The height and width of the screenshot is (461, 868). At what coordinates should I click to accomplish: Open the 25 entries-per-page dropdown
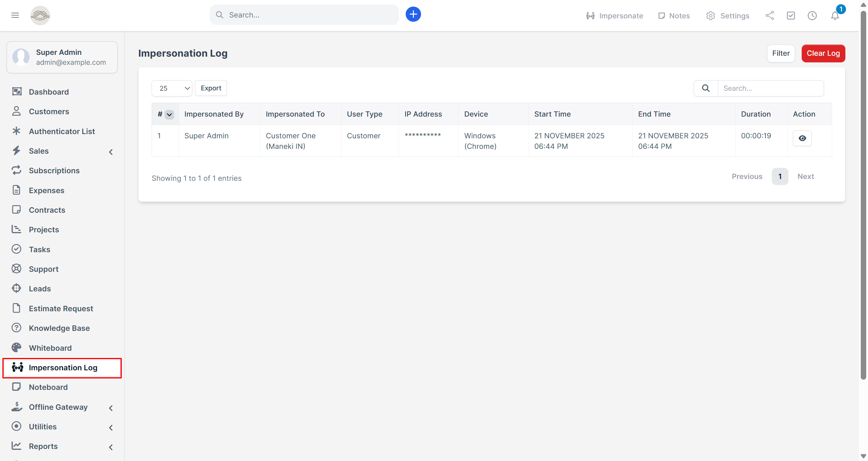[172, 88]
